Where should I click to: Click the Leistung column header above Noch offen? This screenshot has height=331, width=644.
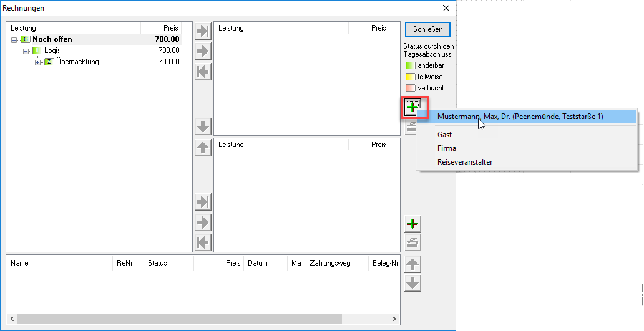click(x=74, y=28)
